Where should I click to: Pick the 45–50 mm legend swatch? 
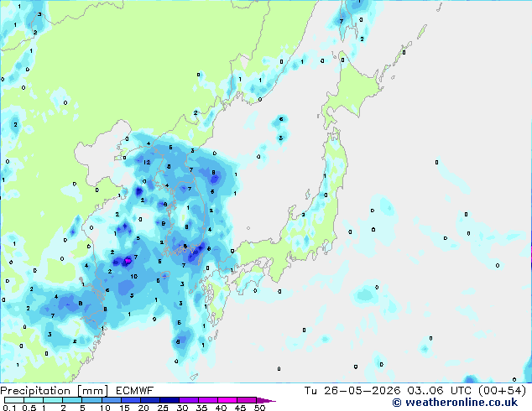tap(247, 400)
